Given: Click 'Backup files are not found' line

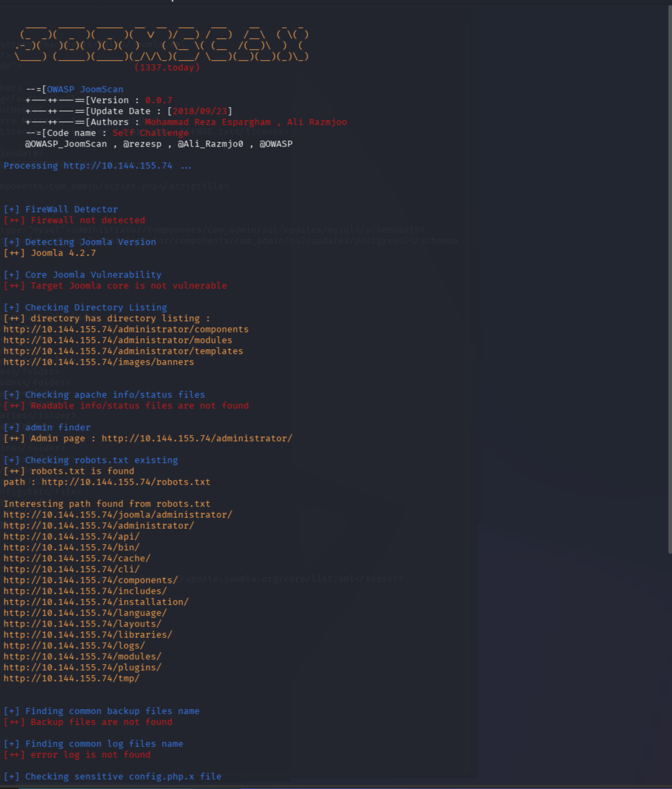Looking at the screenshot, I should tap(88, 722).
